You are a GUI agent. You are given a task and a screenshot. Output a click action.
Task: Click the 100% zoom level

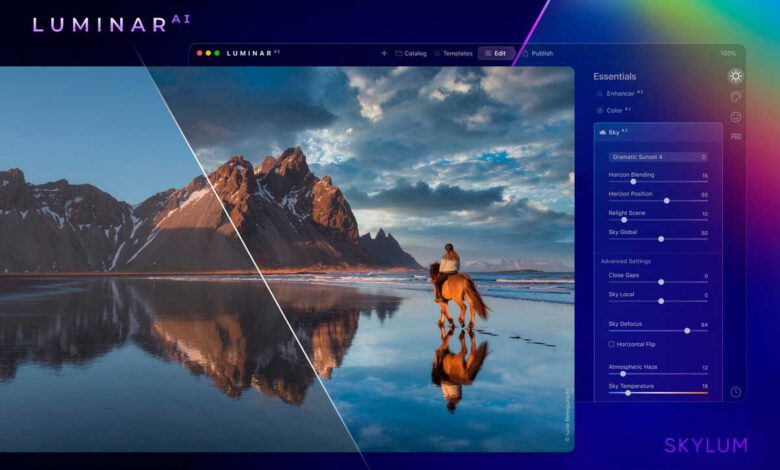pyautogui.click(x=728, y=53)
